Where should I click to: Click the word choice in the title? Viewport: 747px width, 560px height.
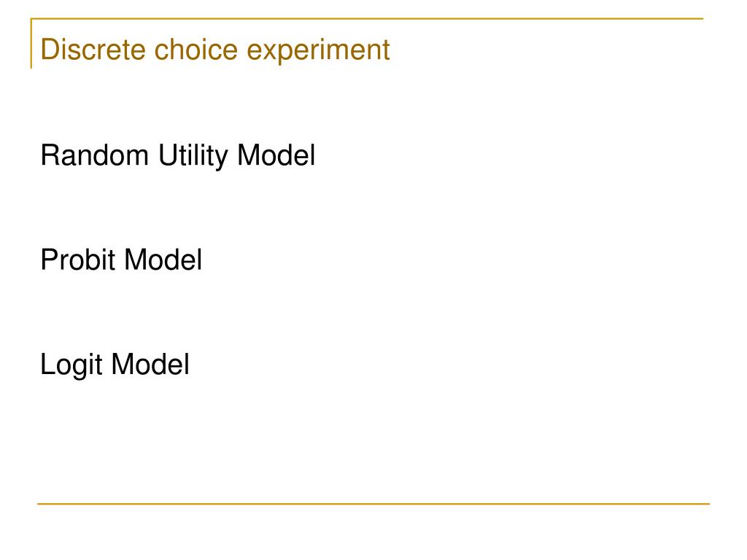click(196, 50)
